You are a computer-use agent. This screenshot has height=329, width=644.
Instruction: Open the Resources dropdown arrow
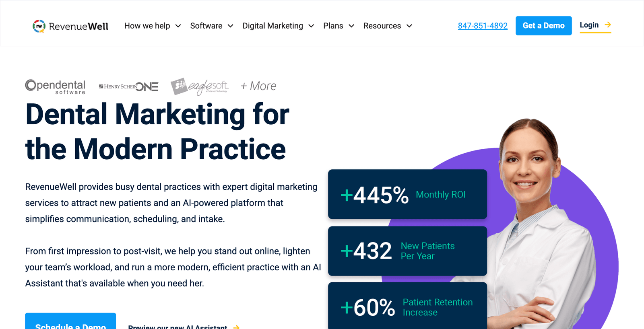click(x=409, y=26)
